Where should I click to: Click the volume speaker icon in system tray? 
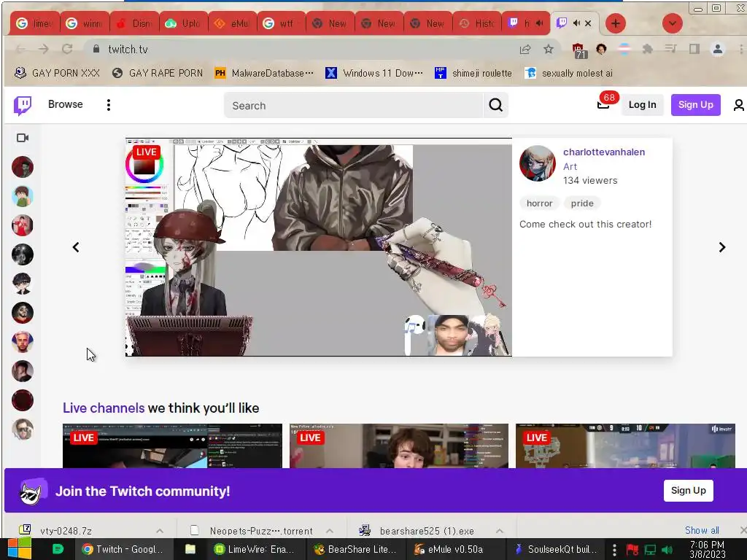[667, 550]
